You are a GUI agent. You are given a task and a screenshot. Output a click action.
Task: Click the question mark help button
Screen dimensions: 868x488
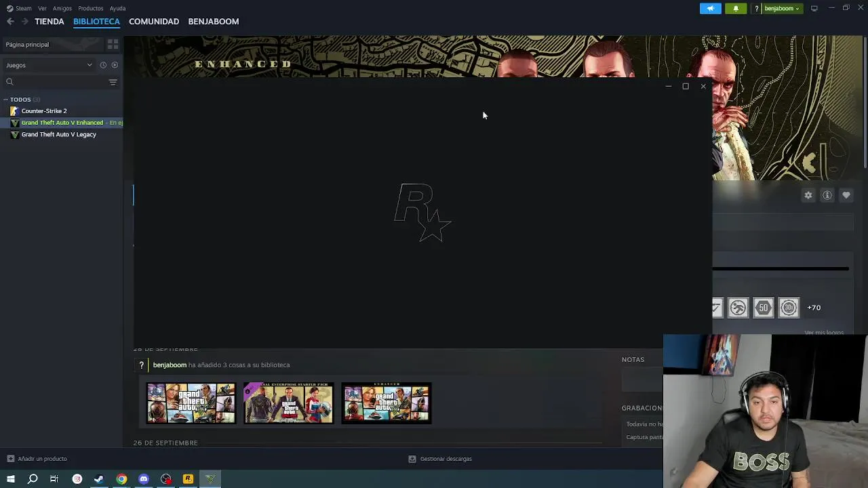click(x=756, y=9)
